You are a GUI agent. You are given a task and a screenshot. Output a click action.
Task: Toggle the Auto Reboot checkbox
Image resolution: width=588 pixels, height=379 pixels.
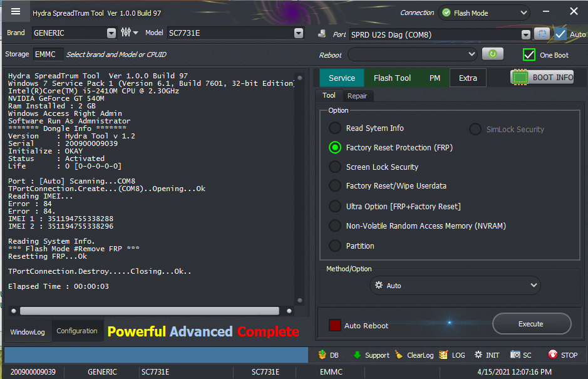pyautogui.click(x=334, y=325)
